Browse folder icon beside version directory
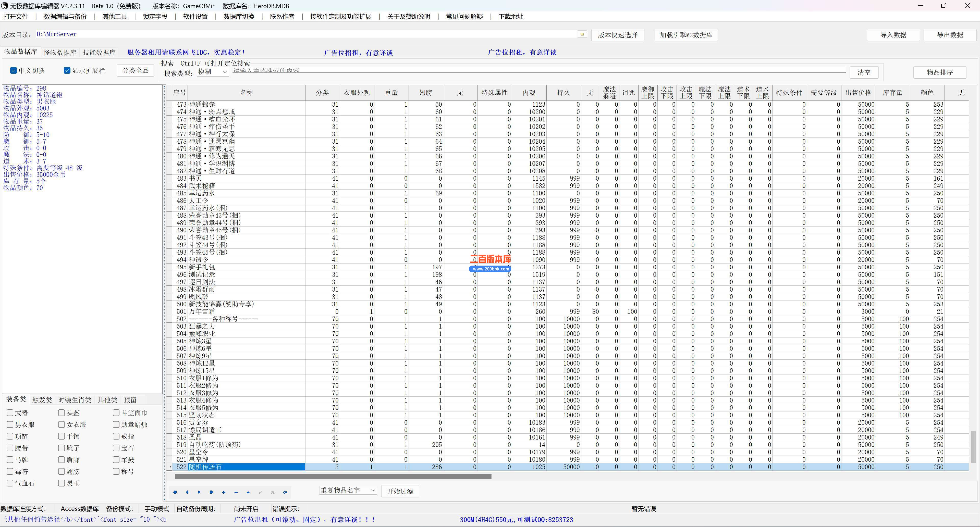This screenshot has width=980, height=527. tap(582, 34)
